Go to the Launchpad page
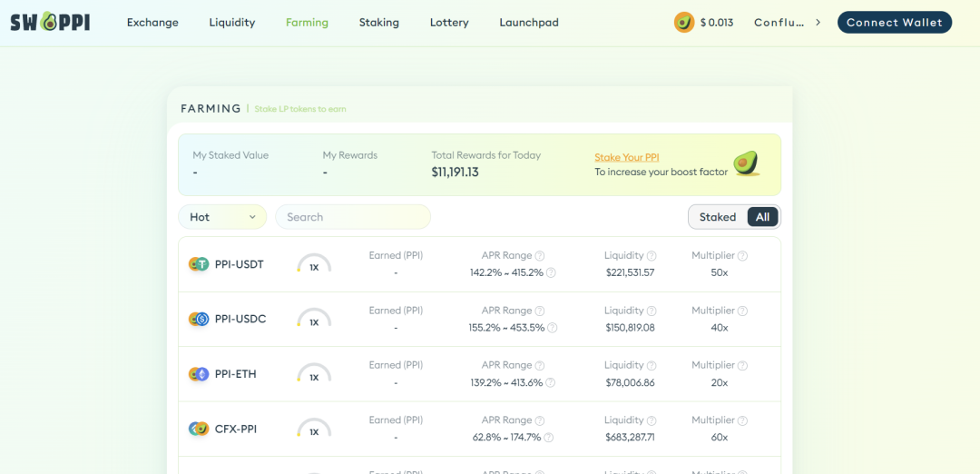The height and width of the screenshot is (474, 980). tap(529, 23)
